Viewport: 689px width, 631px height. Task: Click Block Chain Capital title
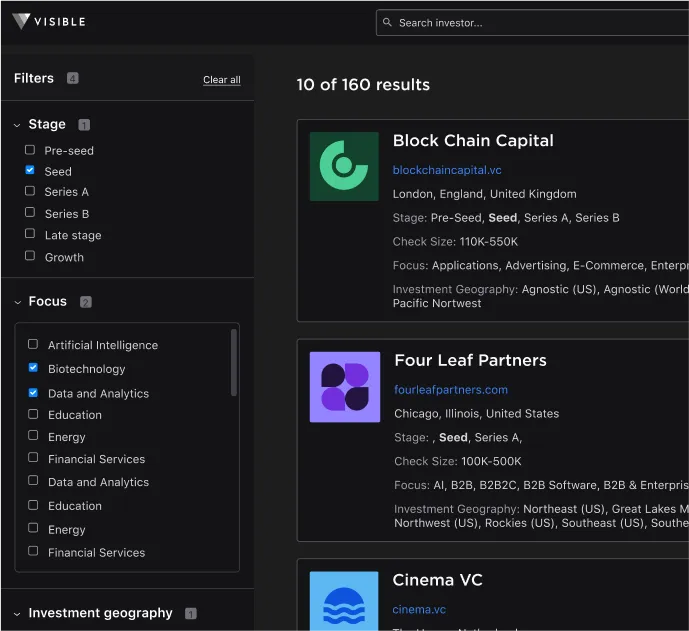(473, 141)
